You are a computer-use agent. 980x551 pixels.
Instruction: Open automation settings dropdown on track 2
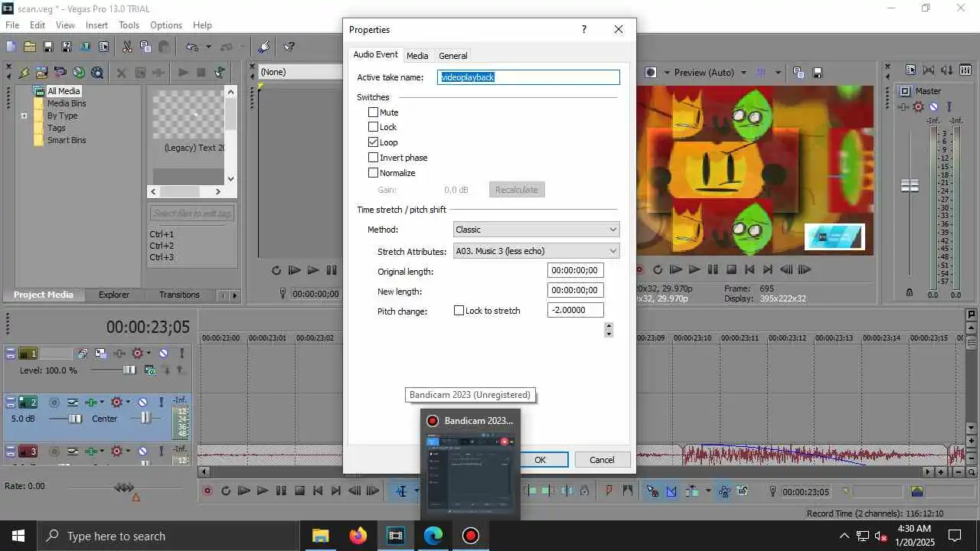[129, 402]
